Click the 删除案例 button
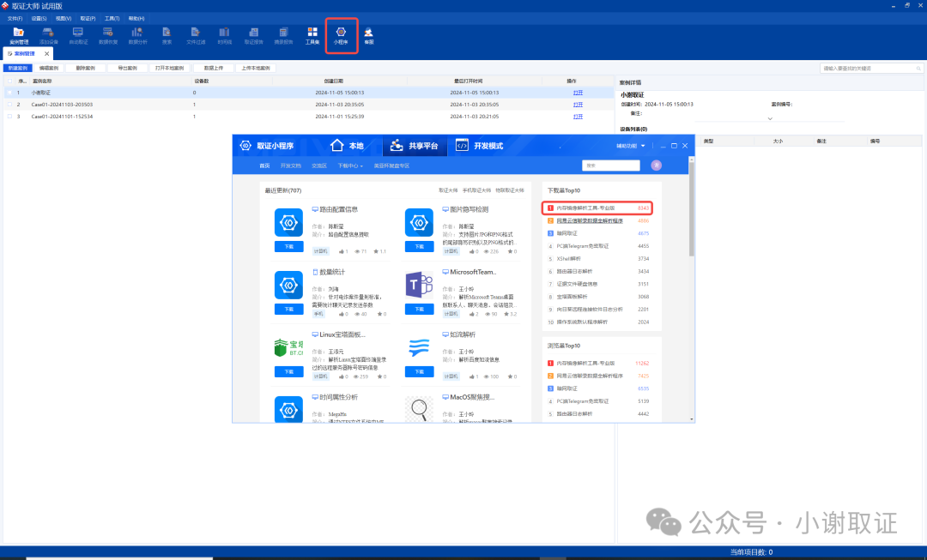This screenshot has width=927, height=560. click(x=85, y=69)
